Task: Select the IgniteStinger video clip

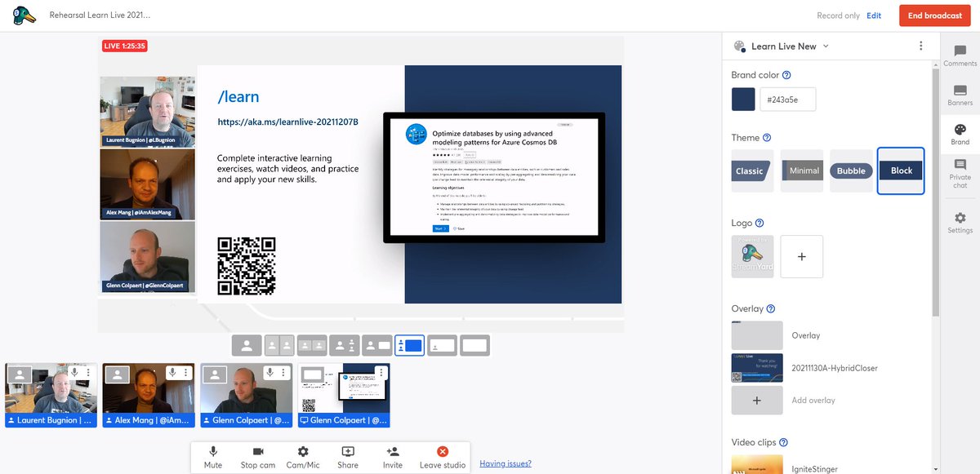Action: [757, 464]
